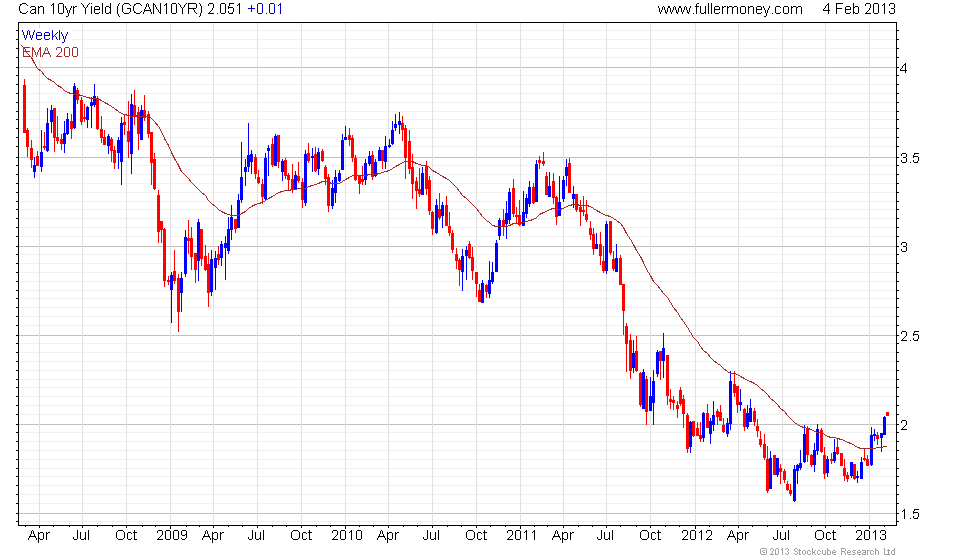Select the Apr label right after 2010
The height and width of the screenshot is (560, 980).
388,536
